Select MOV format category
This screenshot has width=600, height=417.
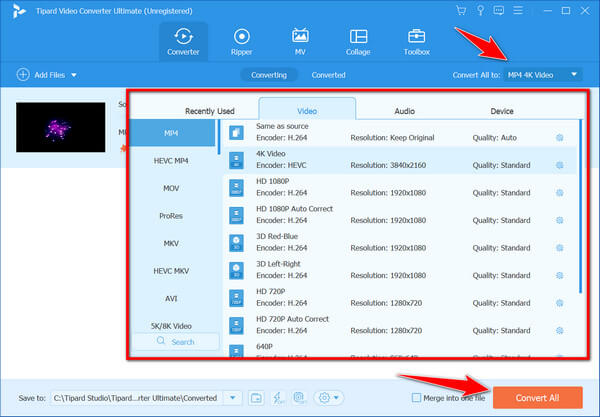click(x=173, y=188)
